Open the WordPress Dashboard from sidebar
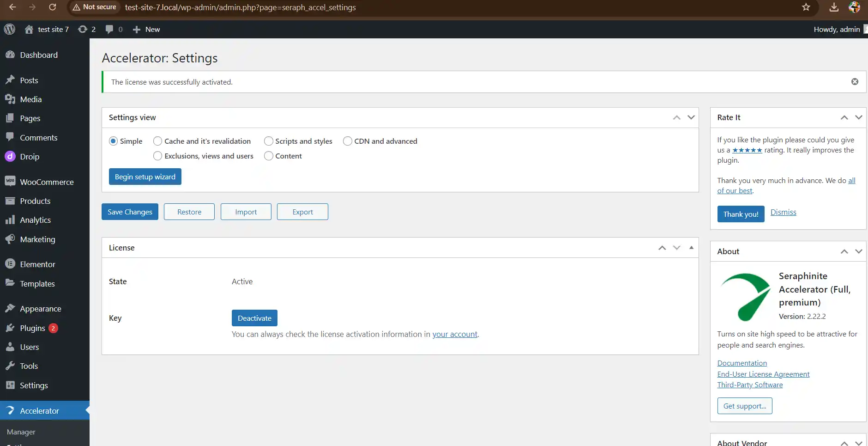 [11, 55]
